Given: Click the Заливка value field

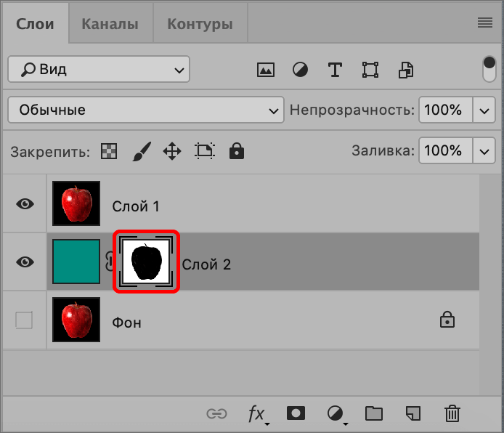Looking at the screenshot, I should point(445,150).
